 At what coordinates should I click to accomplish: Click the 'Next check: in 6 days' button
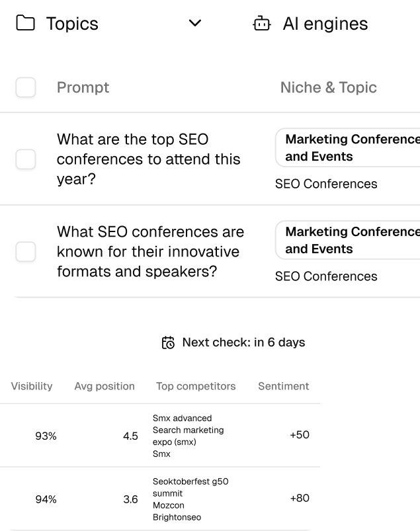233,343
